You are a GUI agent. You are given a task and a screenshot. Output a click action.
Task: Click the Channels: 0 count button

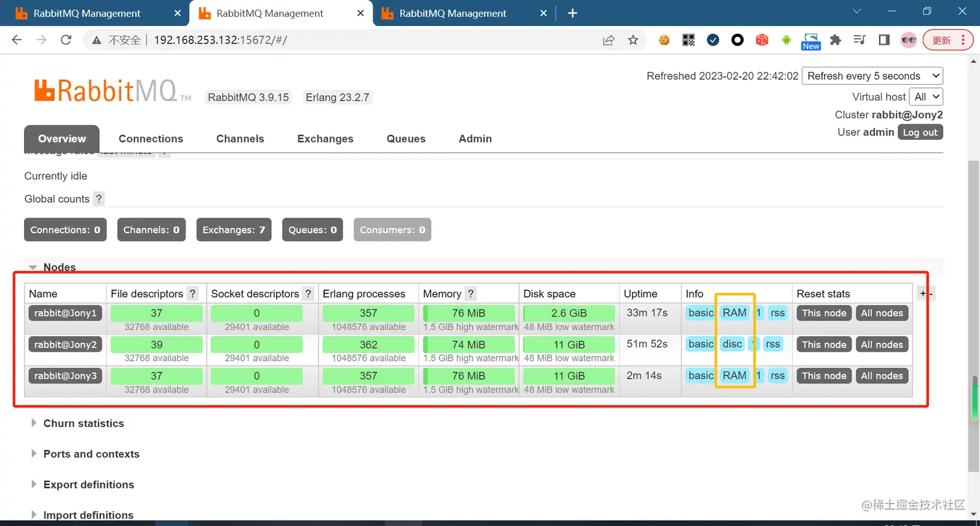tap(151, 230)
